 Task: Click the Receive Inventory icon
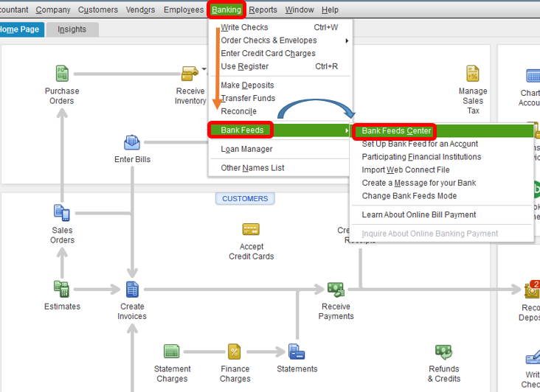click(x=190, y=73)
